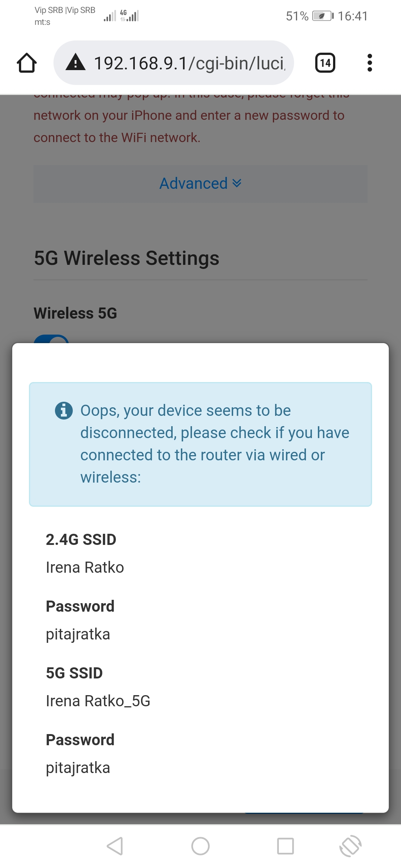Tap the 2.4G SSID name Irena Ratko
Screen dimensions: 401x868
pos(85,568)
